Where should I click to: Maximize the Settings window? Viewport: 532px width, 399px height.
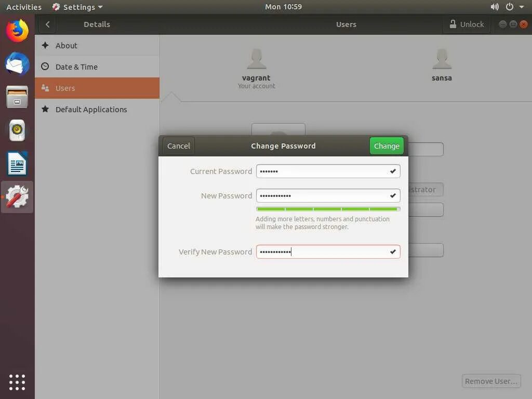pyautogui.click(x=513, y=24)
